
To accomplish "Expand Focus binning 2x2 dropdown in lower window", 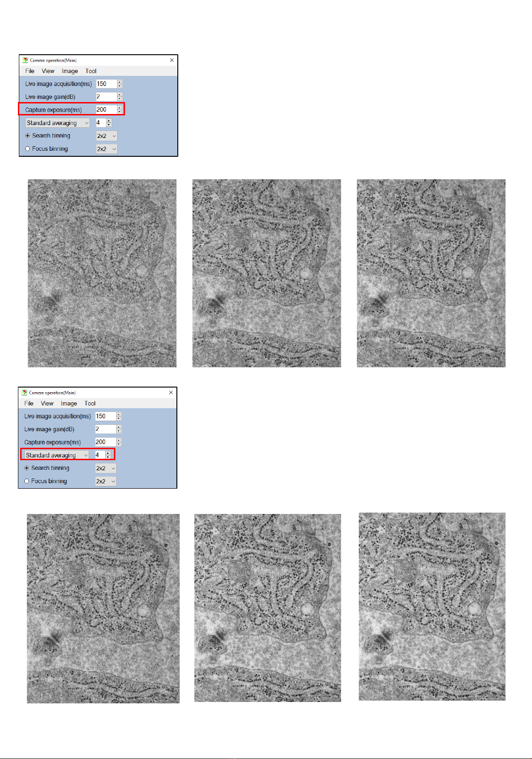I will 106,481.
